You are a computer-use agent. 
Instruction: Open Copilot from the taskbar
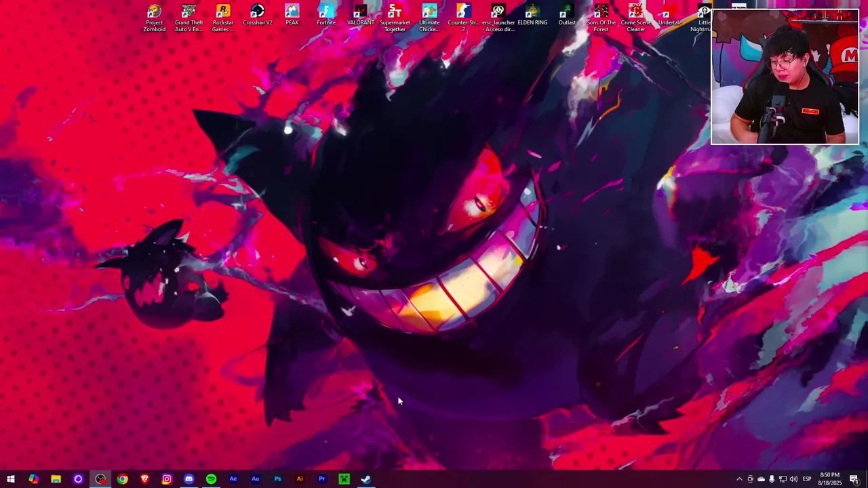[x=33, y=479]
